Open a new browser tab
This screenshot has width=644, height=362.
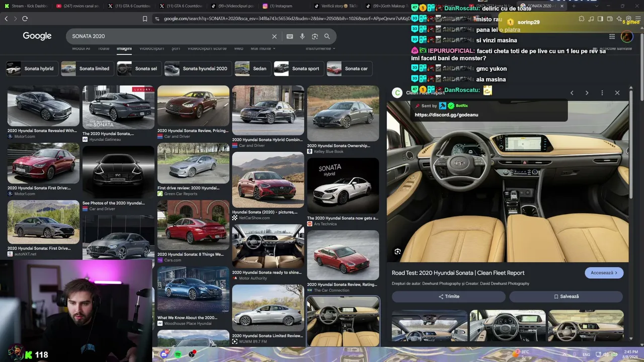pos(574,6)
